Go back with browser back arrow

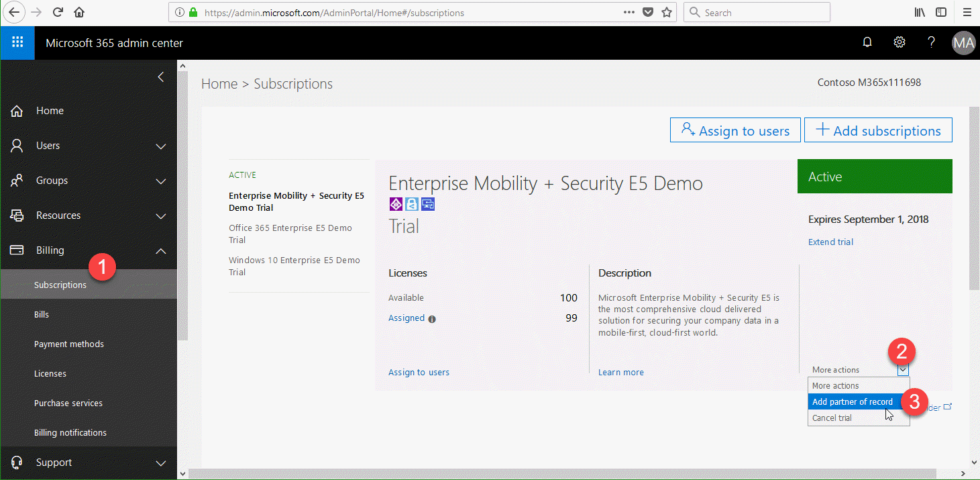(13, 12)
